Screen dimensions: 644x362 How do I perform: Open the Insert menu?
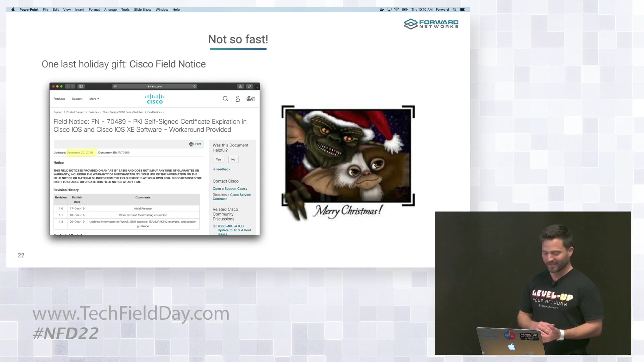click(x=79, y=10)
